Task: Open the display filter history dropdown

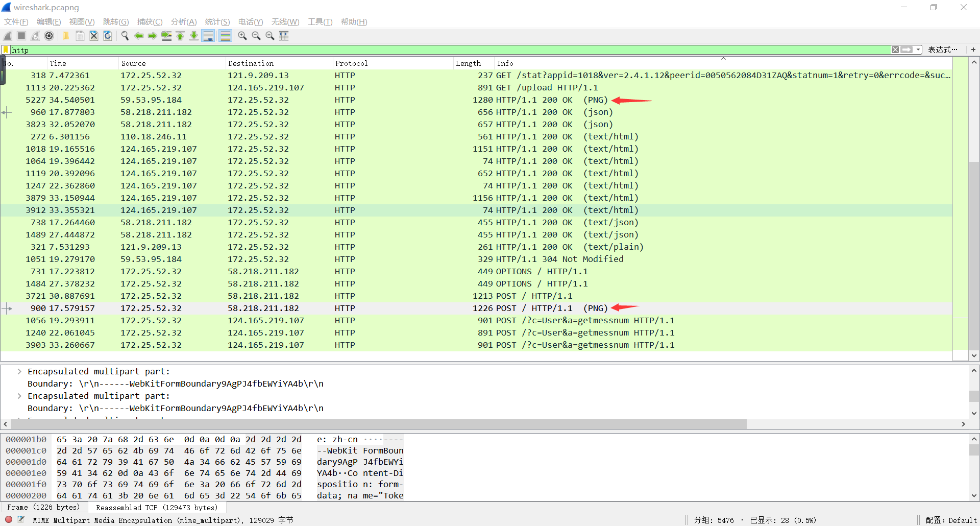Action: (918, 50)
